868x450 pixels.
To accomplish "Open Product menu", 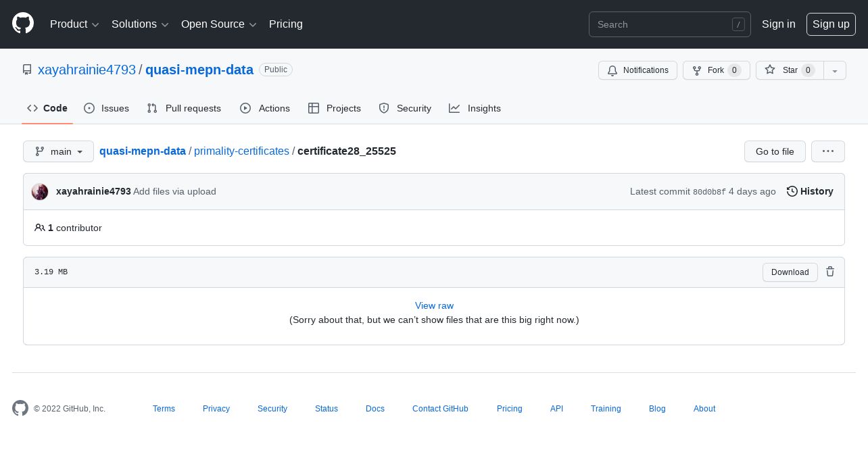I will coord(74,24).
